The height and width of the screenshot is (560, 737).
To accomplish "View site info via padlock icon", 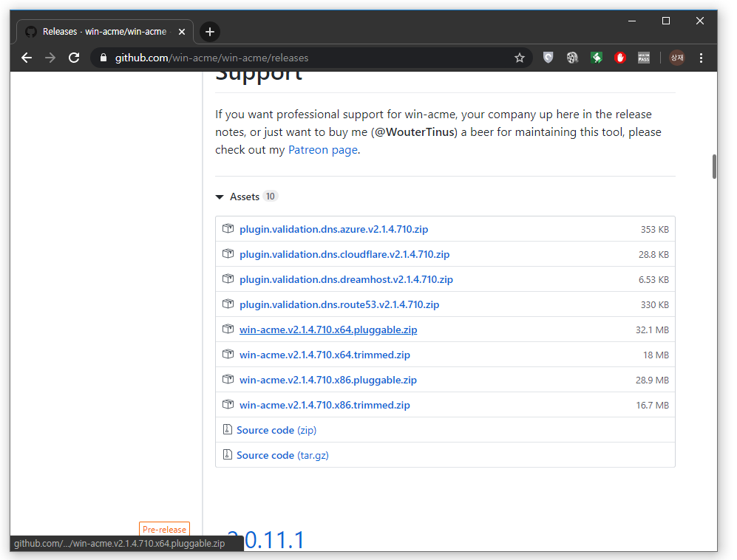I will click(x=104, y=58).
